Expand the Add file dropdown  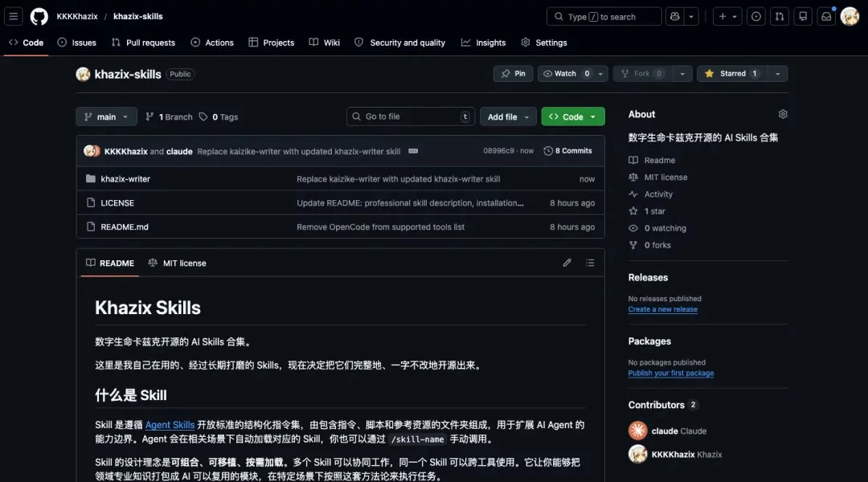point(507,116)
